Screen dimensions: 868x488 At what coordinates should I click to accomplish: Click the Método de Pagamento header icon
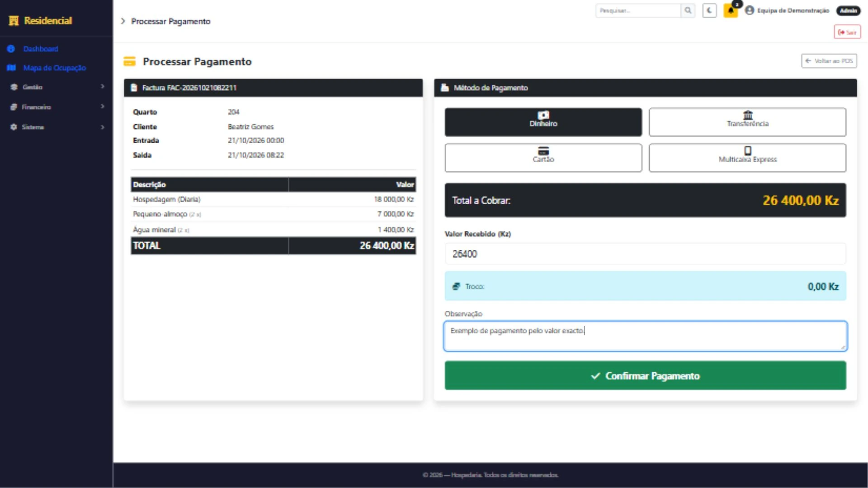445,88
